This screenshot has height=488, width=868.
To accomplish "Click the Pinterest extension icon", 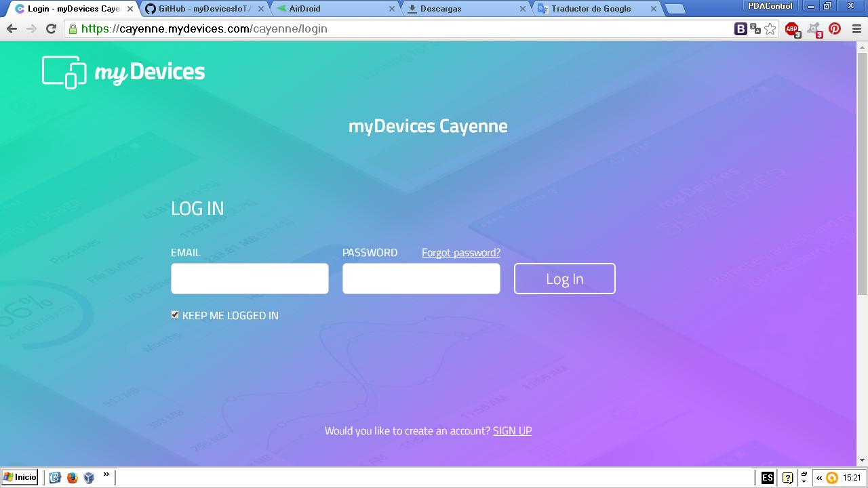I will (x=835, y=28).
